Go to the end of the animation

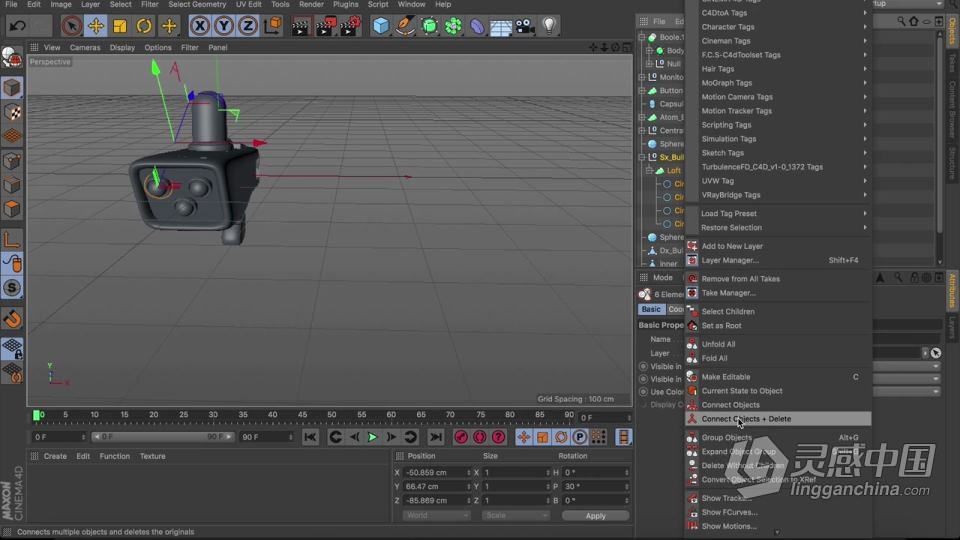(x=436, y=437)
